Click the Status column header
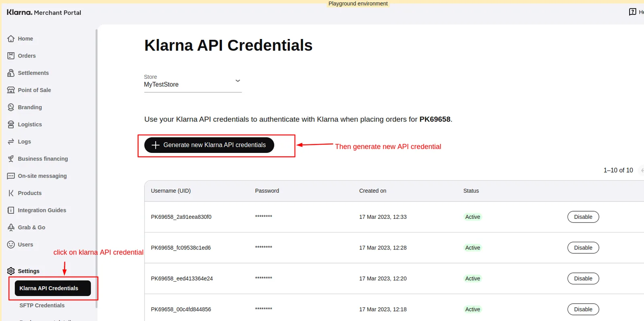This screenshot has height=321, width=644. (x=471, y=191)
